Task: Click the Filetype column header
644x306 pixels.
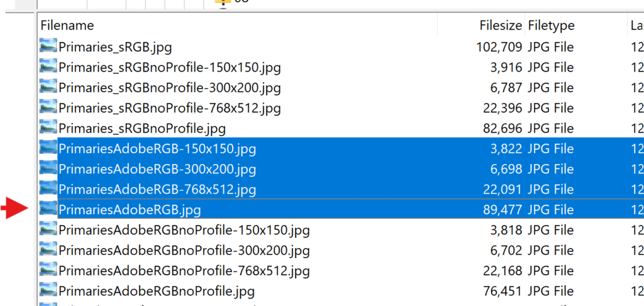Action: [551, 26]
